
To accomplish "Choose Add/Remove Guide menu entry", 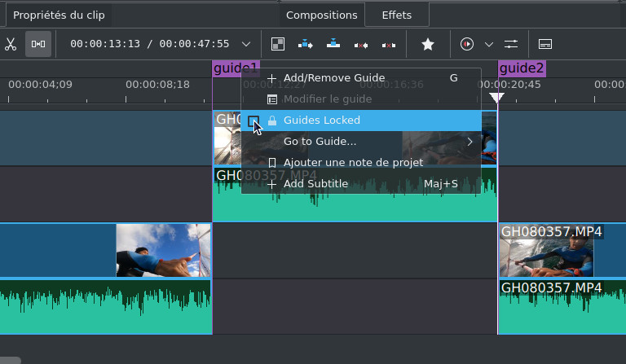I will click(x=361, y=78).
